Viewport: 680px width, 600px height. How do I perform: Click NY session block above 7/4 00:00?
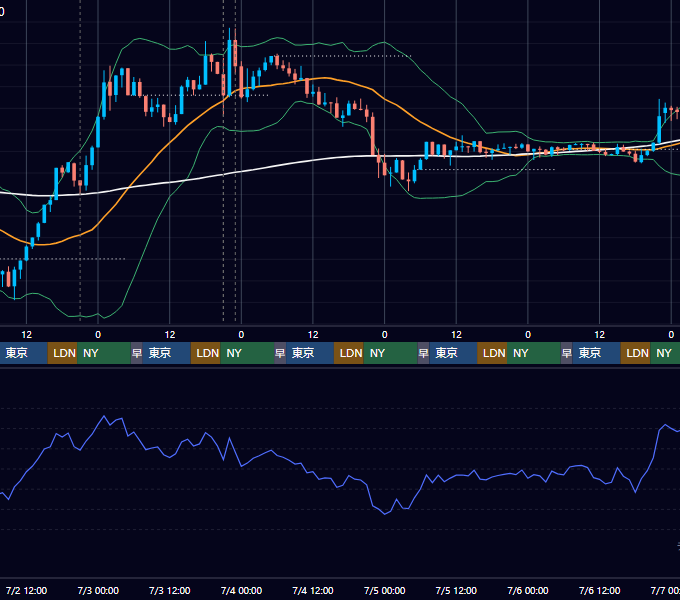click(x=247, y=353)
